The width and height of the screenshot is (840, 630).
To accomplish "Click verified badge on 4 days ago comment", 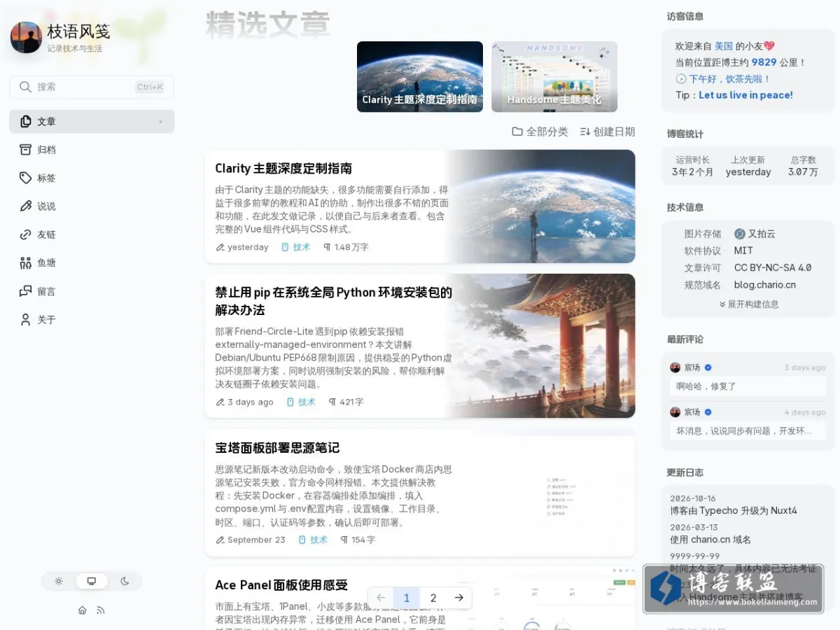I will click(708, 412).
